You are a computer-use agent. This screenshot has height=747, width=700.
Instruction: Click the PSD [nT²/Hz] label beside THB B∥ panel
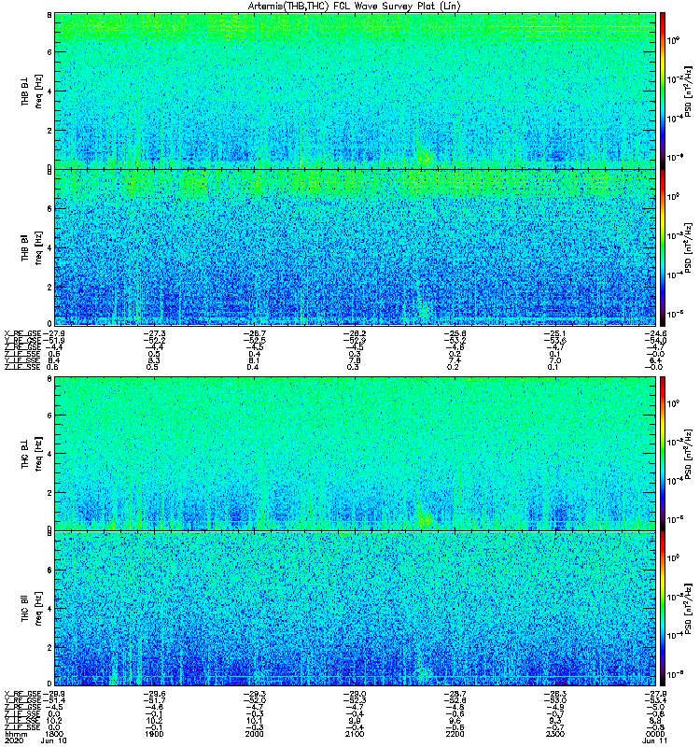point(689,247)
